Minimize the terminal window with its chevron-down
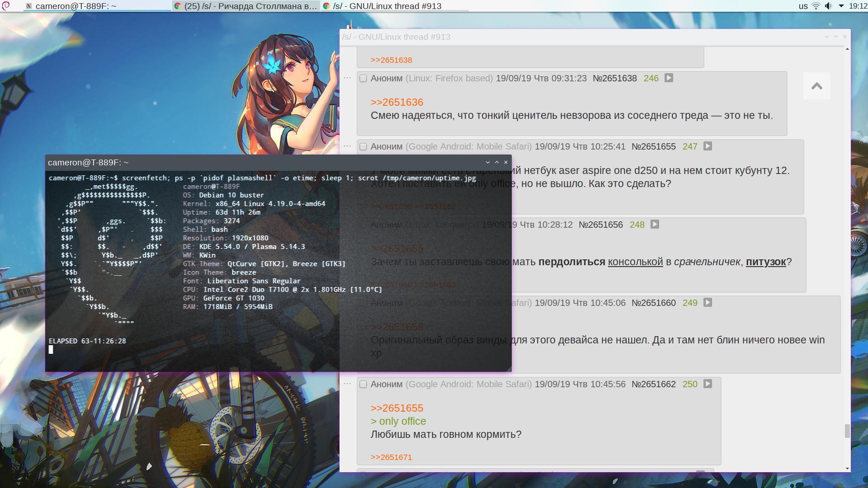Screen dimensions: 868x488 pyautogui.click(x=487, y=162)
